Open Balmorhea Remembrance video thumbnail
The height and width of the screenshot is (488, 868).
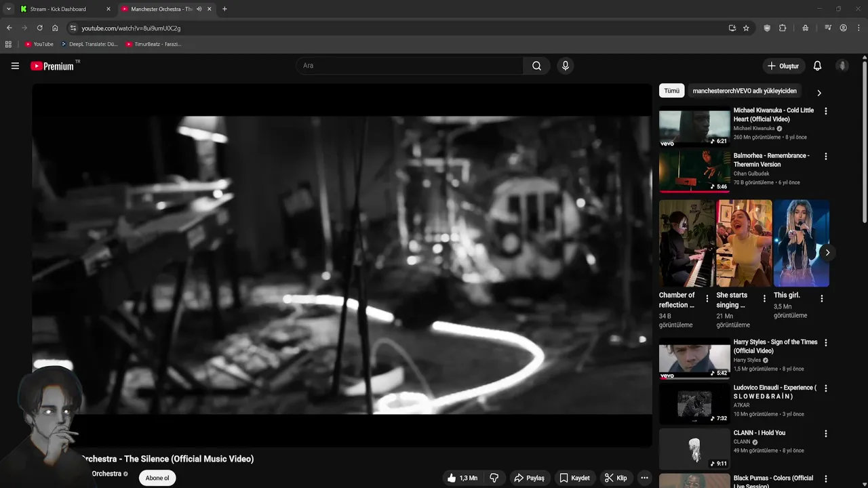[694, 171]
